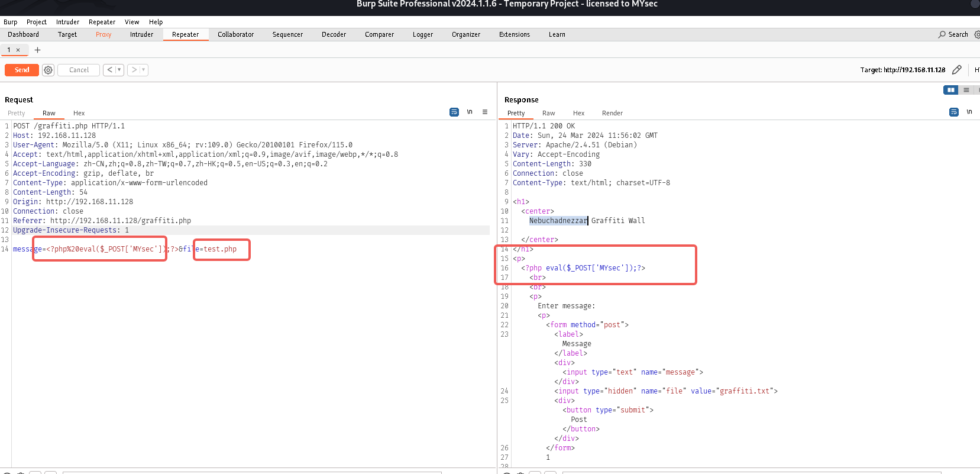Add a new Repeater tab with plus
980x474 pixels.
point(37,50)
